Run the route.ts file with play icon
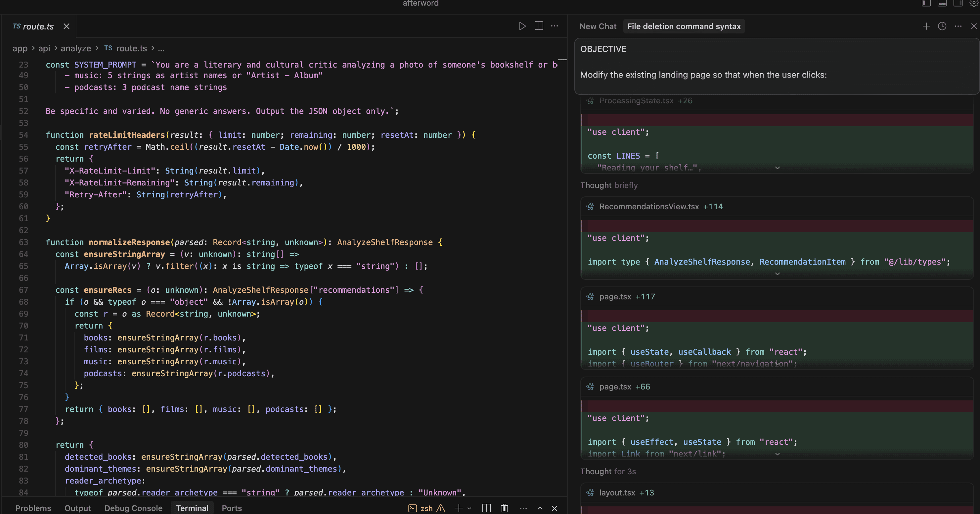The height and width of the screenshot is (514, 980). (x=522, y=26)
